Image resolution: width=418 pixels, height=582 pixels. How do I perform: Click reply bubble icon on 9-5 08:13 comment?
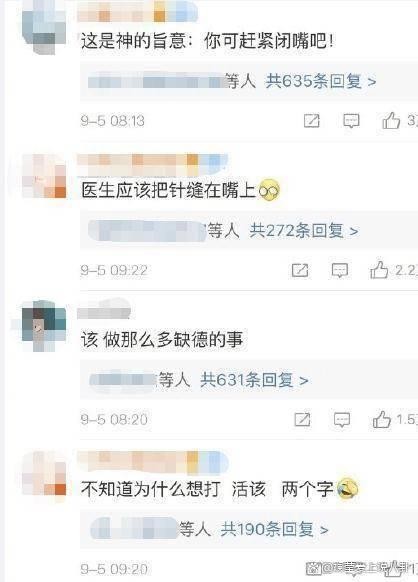point(351,121)
